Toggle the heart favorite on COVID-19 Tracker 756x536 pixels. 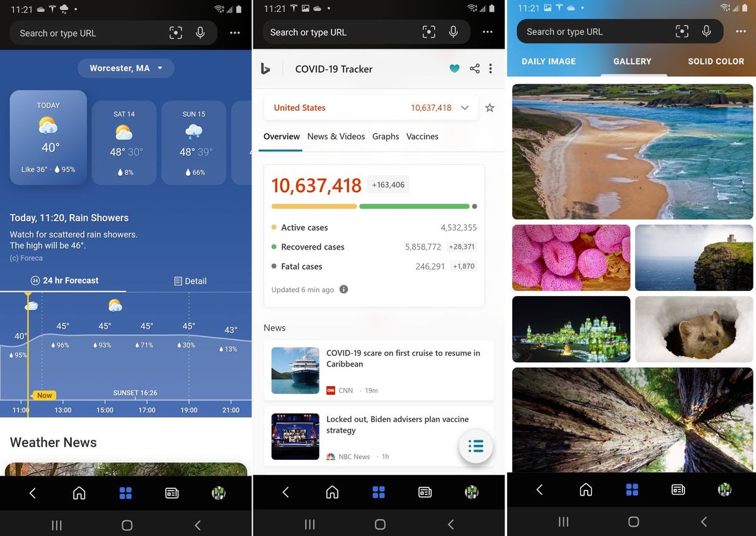click(x=454, y=68)
